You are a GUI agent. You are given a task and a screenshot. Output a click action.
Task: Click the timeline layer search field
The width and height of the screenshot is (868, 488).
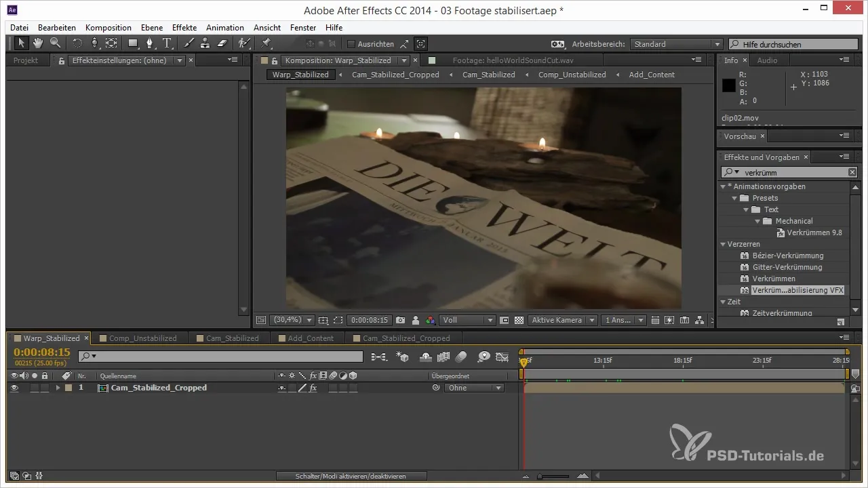click(220, 356)
